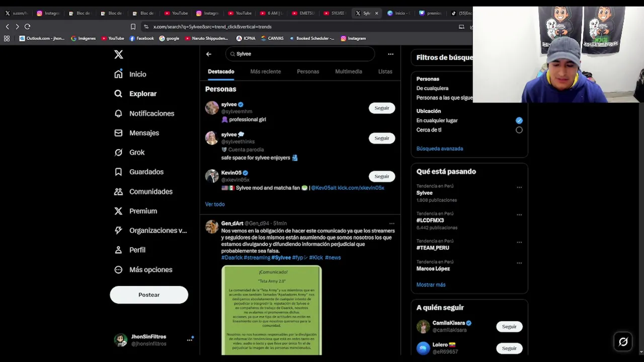The width and height of the screenshot is (644, 362).
Task: Open more options on the Gen_dArt post
Action: (391, 223)
